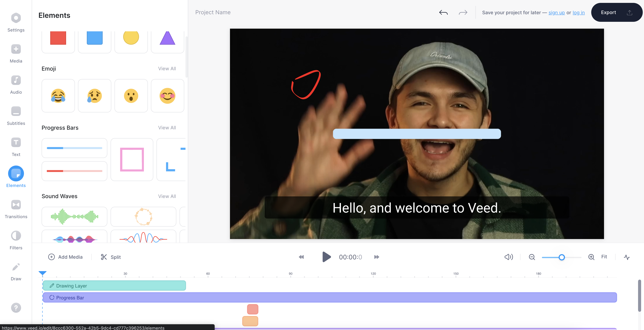This screenshot has width=644, height=330.
Task: View all Sound Waves
Action: [x=167, y=196]
